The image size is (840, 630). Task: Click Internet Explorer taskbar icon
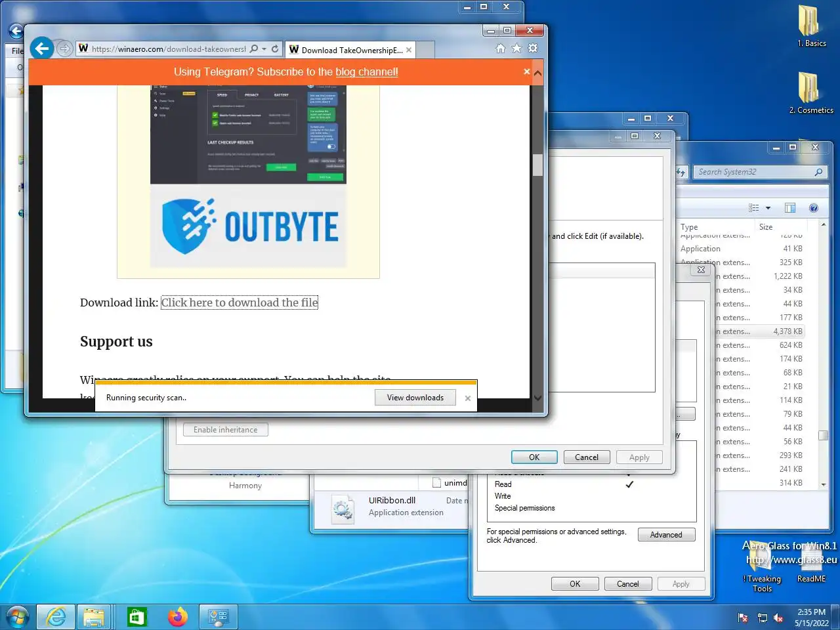pyautogui.click(x=56, y=617)
